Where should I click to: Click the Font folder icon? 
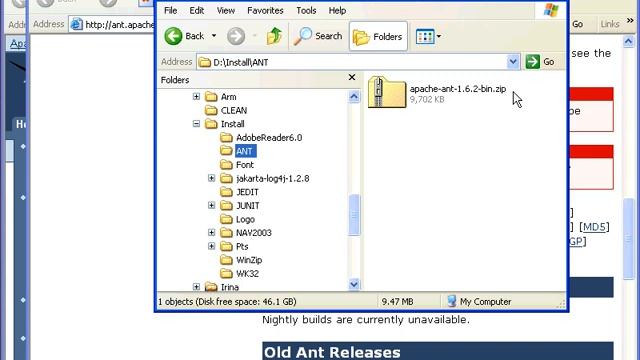pos(226,164)
